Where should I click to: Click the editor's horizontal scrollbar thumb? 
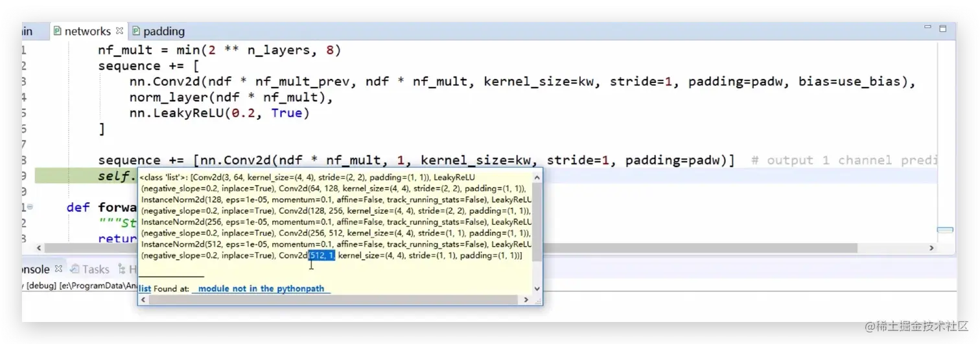tap(450, 248)
